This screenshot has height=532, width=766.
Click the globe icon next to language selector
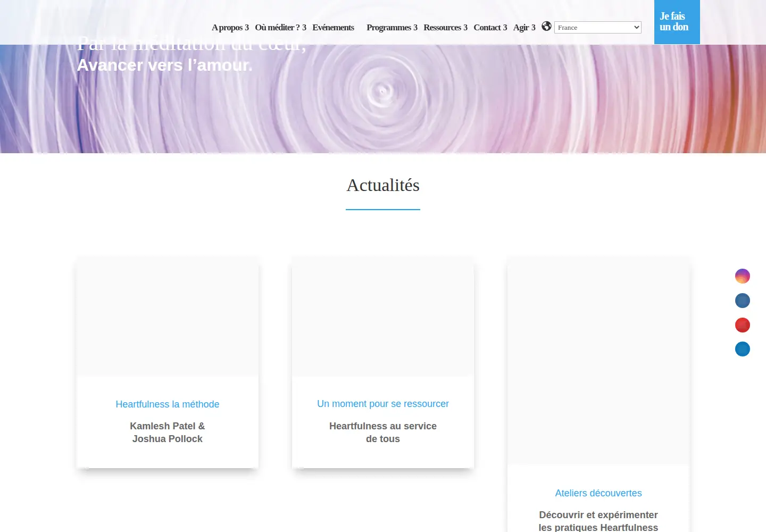point(546,26)
